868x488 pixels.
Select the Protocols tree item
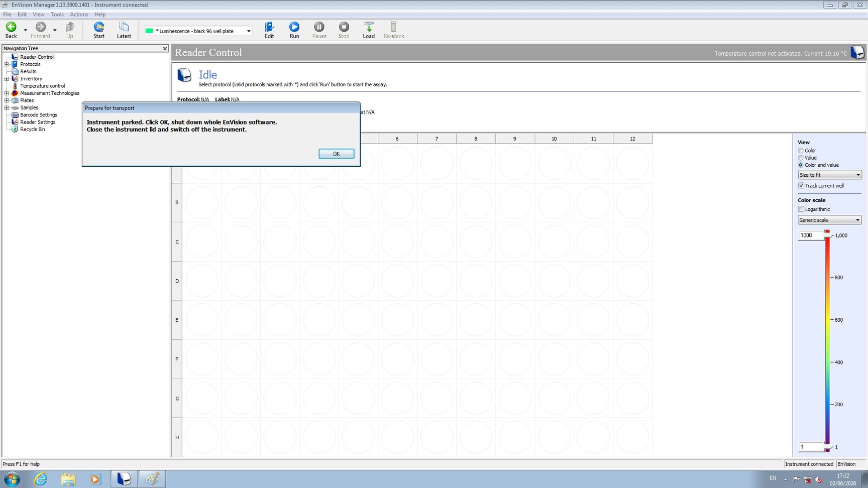30,64
